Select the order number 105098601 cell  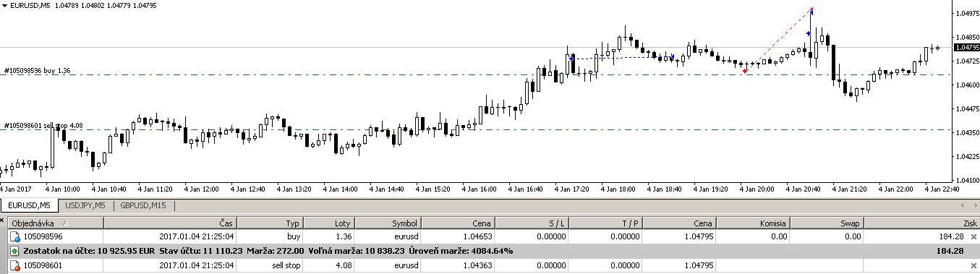pos(43,266)
